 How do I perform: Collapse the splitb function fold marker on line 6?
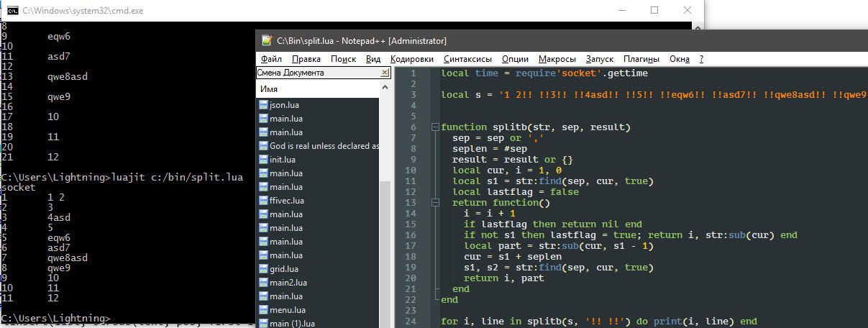pos(434,127)
